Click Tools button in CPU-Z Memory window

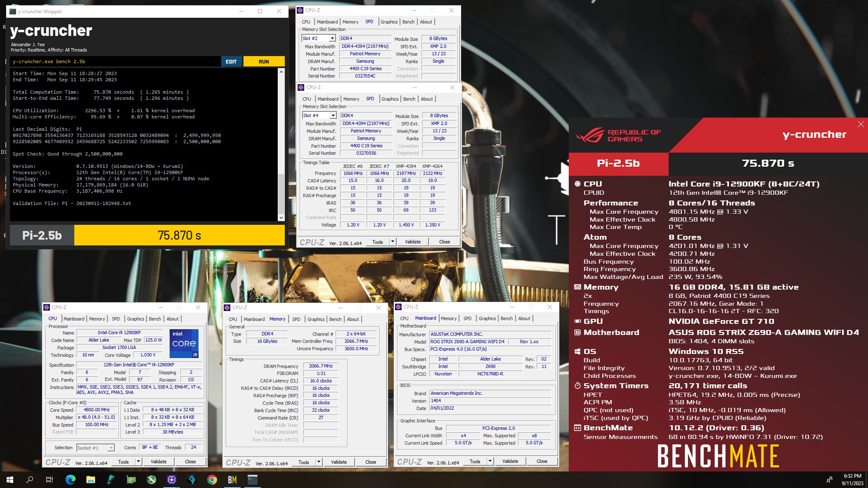pyautogui.click(x=304, y=462)
